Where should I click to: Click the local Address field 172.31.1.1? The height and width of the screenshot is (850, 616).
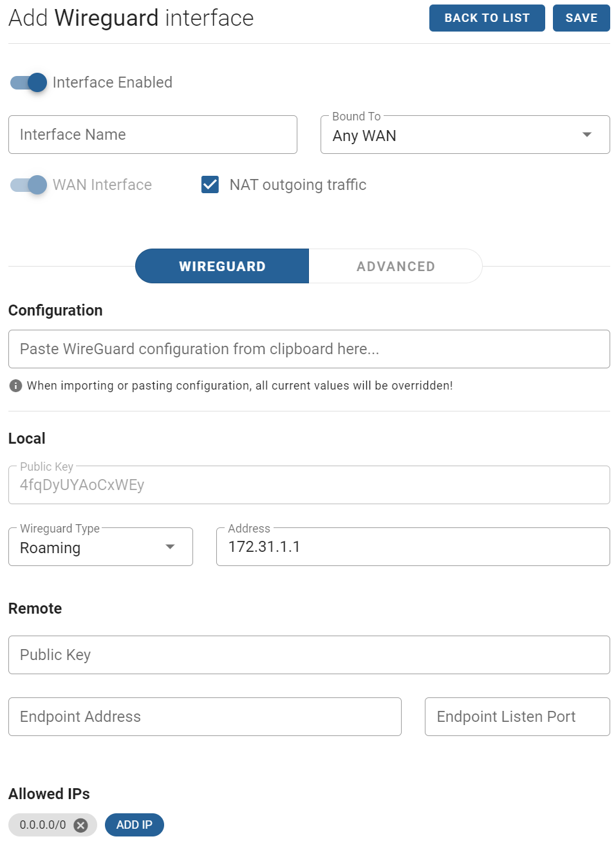pos(413,547)
